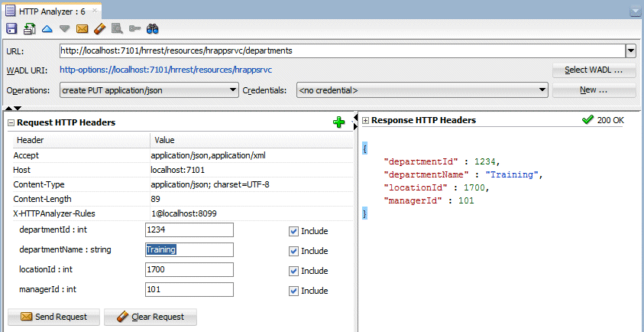The width and height of the screenshot is (644, 332).
Task: Click the binoculars find icon
Action: 153,29
